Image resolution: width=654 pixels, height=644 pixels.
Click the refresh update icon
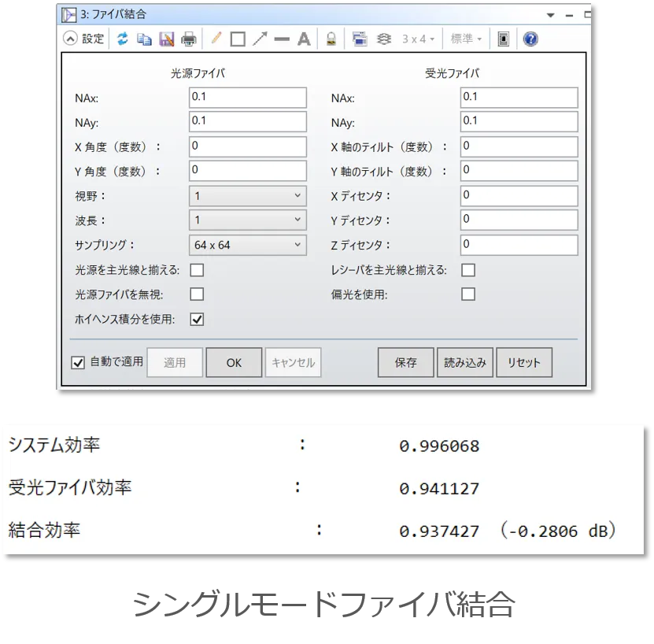point(122,39)
